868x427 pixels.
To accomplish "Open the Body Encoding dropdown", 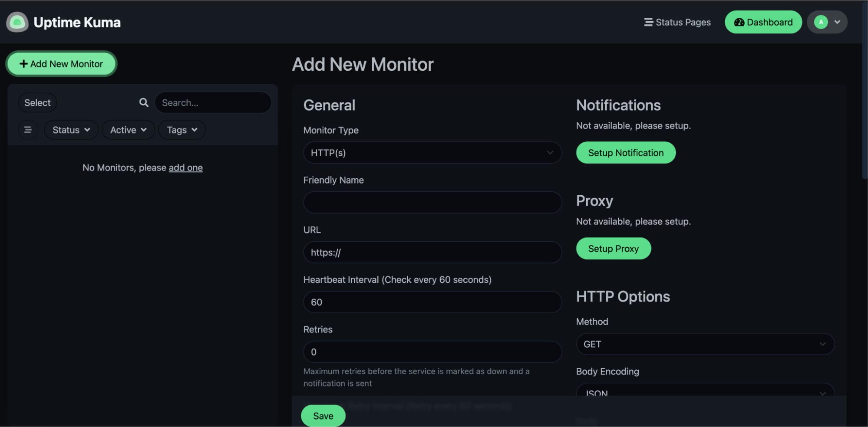I will tap(704, 392).
